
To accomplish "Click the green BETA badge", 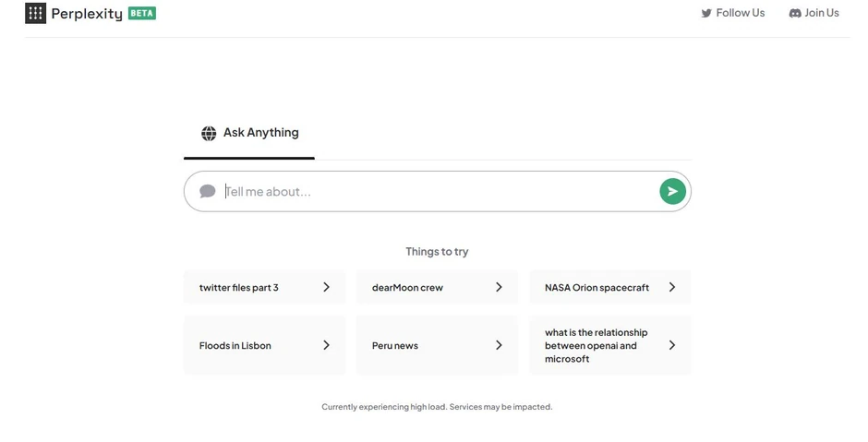I will (142, 13).
